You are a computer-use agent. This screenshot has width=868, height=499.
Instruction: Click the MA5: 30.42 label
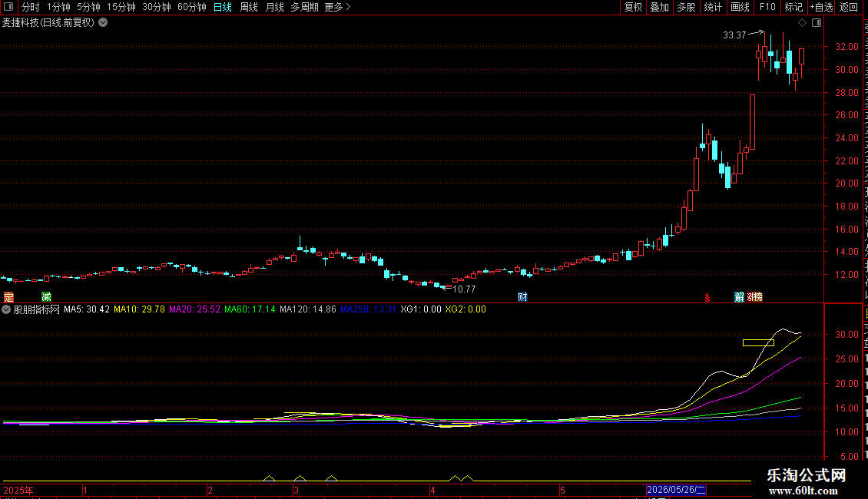(x=86, y=309)
